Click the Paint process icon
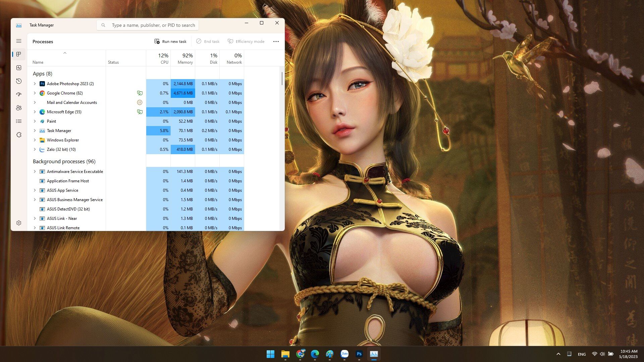 pos(42,121)
